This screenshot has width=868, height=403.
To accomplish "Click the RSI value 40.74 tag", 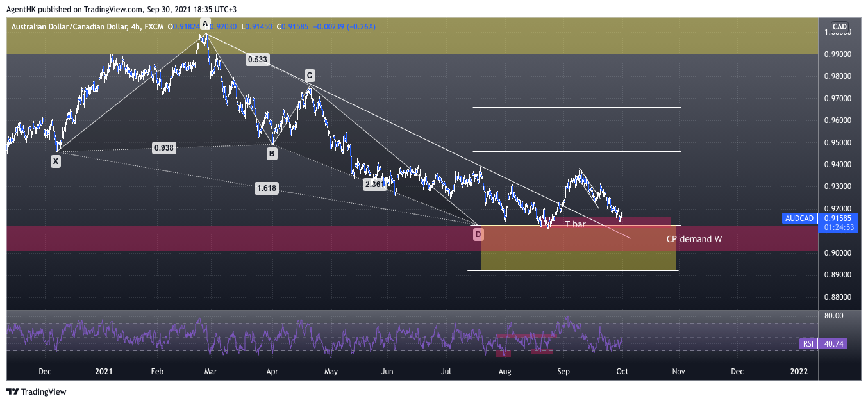I will click(833, 344).
